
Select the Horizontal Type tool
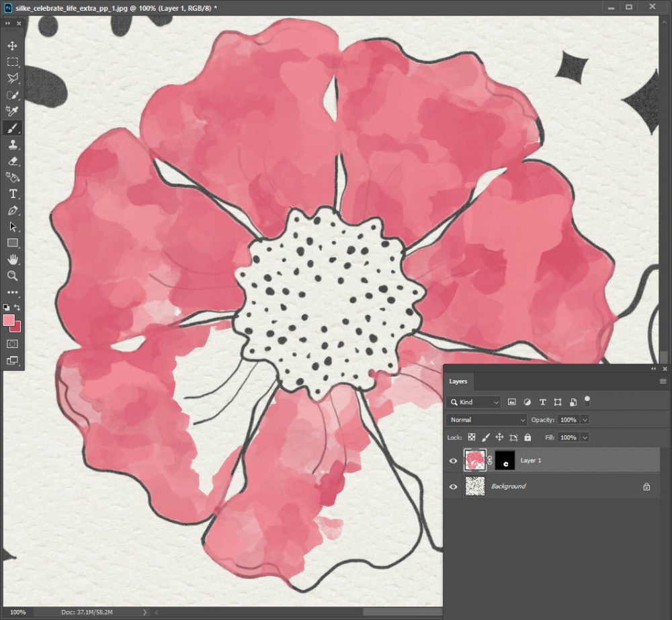coord(12,194)
